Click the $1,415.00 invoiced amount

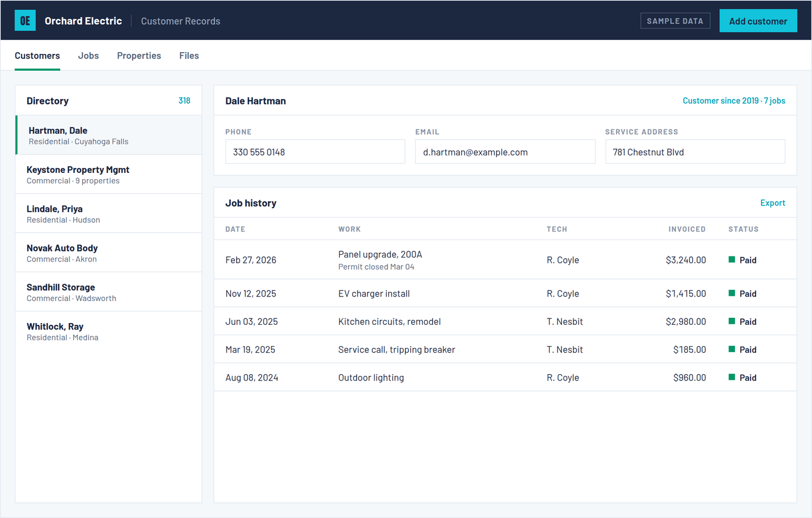point(686,294)
